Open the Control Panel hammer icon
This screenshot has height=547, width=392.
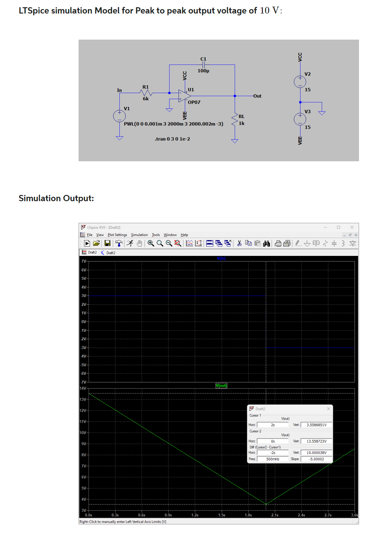point(119,243)
